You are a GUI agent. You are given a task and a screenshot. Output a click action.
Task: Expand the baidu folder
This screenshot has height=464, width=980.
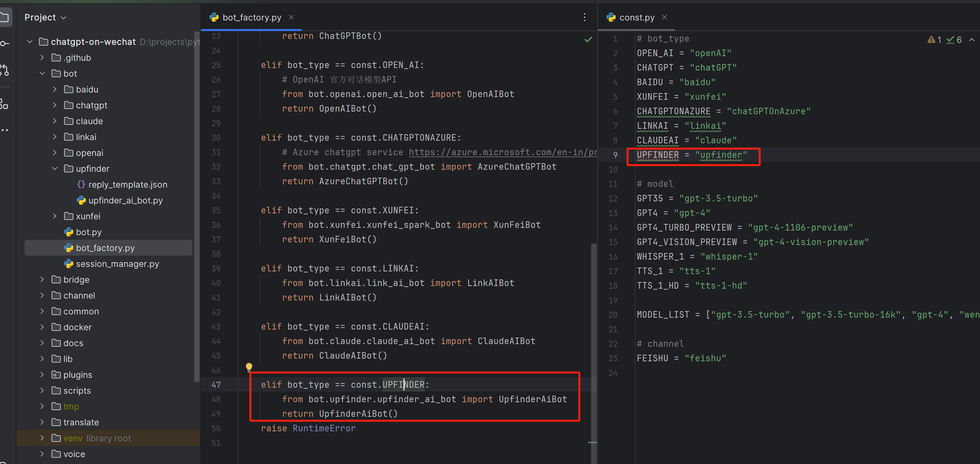point(55,89)
